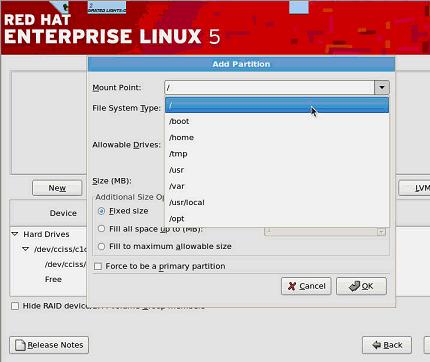Image resolution: width=430 pixels, height=362 pixels.
Task: Check Force to be a primary partition
Action: [x=98, y=266]
